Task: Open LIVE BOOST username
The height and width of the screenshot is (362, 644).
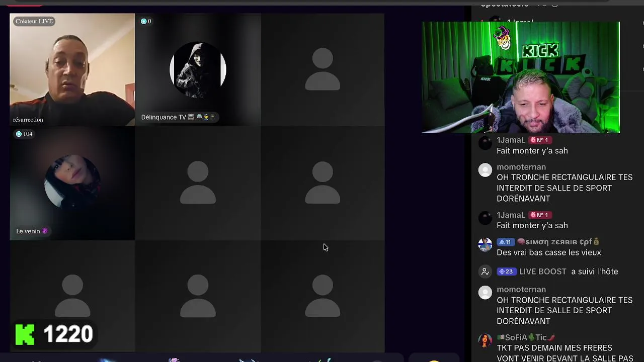Action: point(543,271)
